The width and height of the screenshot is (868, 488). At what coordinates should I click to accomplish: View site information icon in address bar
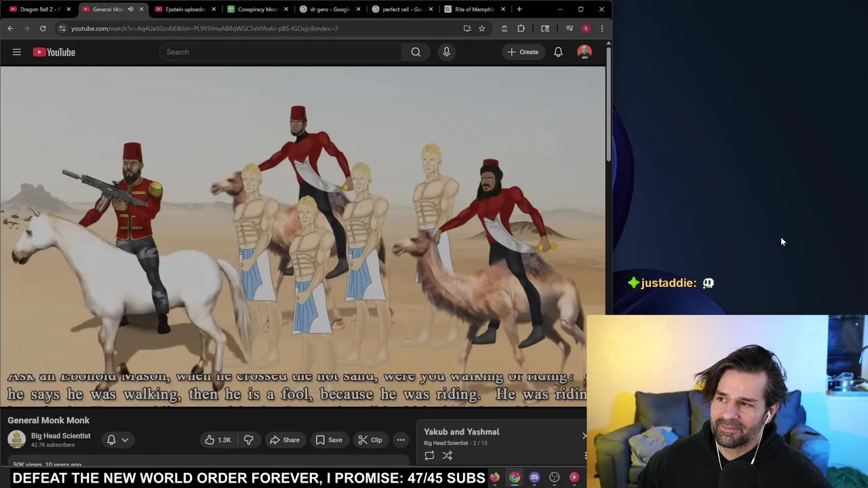[x=62, y=28]
